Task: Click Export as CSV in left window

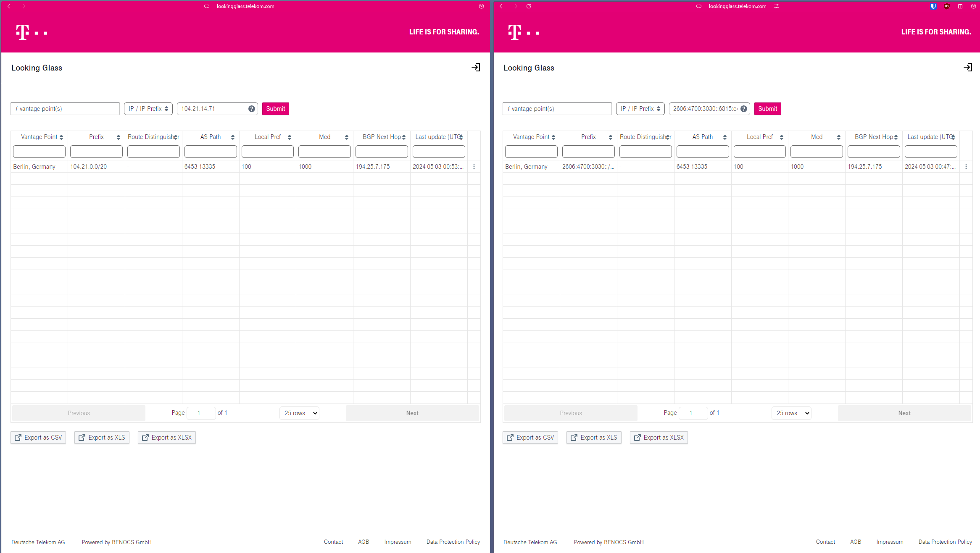Action: click(38, 438)
